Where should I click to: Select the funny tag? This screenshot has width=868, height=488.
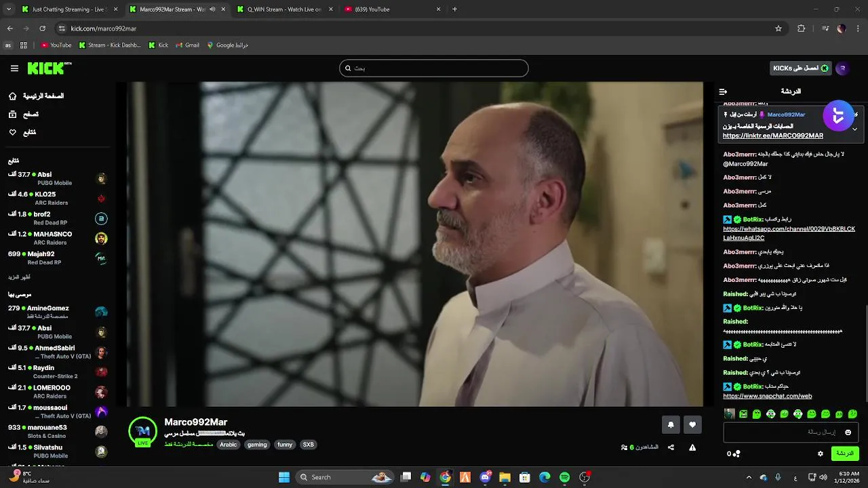(285, 445)
